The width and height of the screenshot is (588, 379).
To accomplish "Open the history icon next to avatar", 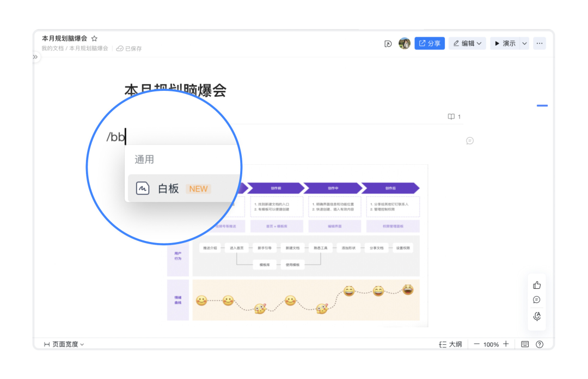I will pos(388,44).
